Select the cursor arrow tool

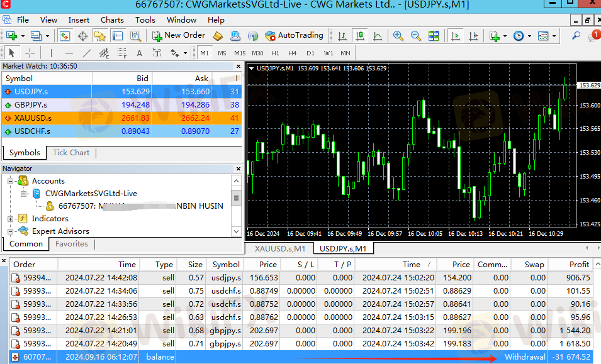tap(11, 53)
